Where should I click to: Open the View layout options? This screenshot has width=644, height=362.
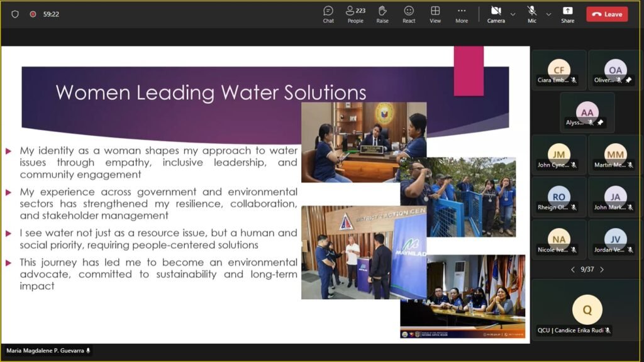coord(435,14)
